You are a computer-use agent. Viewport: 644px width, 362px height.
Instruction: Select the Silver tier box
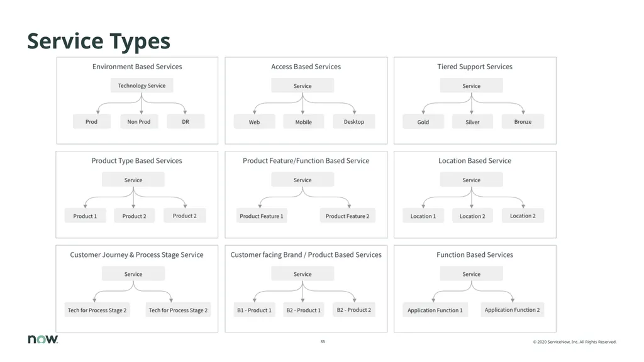point(472,122)
